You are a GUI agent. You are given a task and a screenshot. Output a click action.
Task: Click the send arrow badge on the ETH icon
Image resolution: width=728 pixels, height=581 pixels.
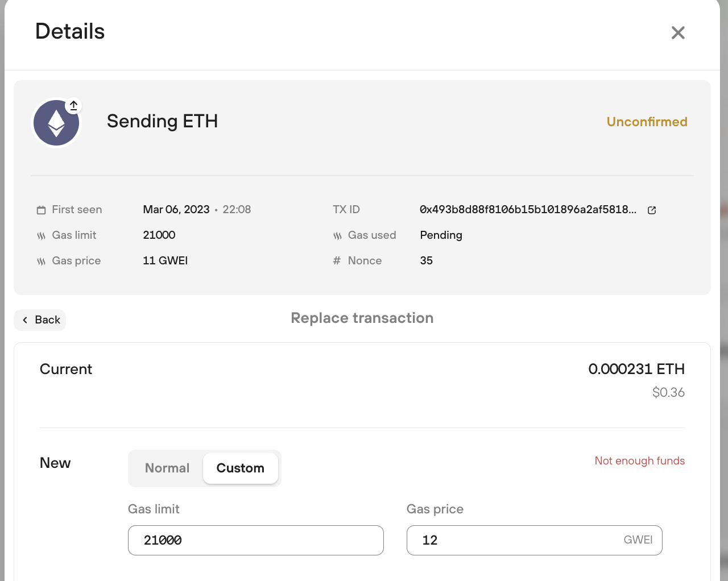(x=73, y=105)
